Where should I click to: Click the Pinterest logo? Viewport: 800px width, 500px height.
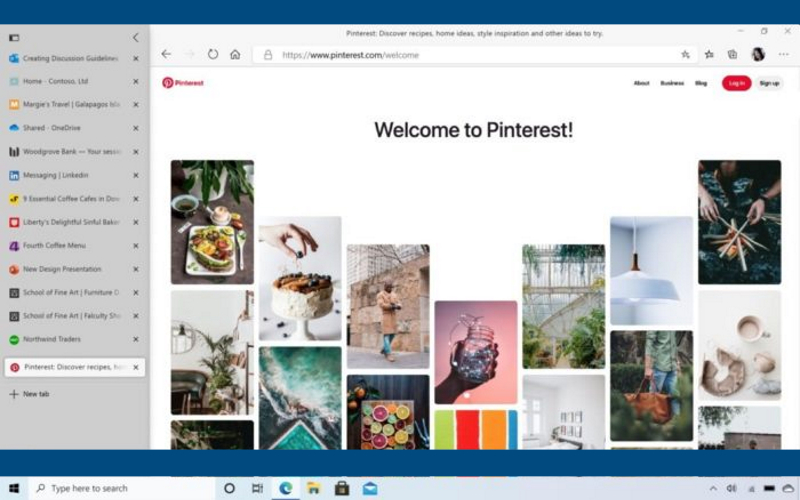183,83
